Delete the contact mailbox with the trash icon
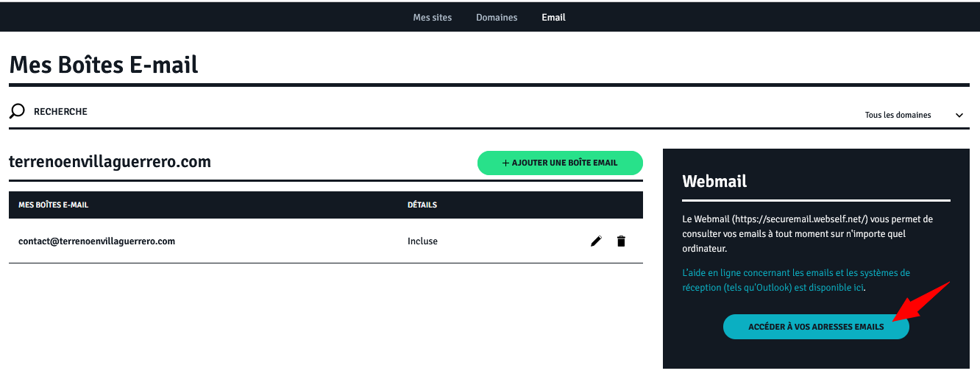 tap(621, 241)
